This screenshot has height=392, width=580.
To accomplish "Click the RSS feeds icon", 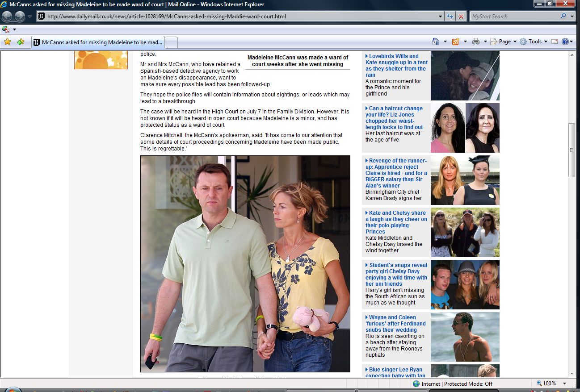I will tap(456, 42).
